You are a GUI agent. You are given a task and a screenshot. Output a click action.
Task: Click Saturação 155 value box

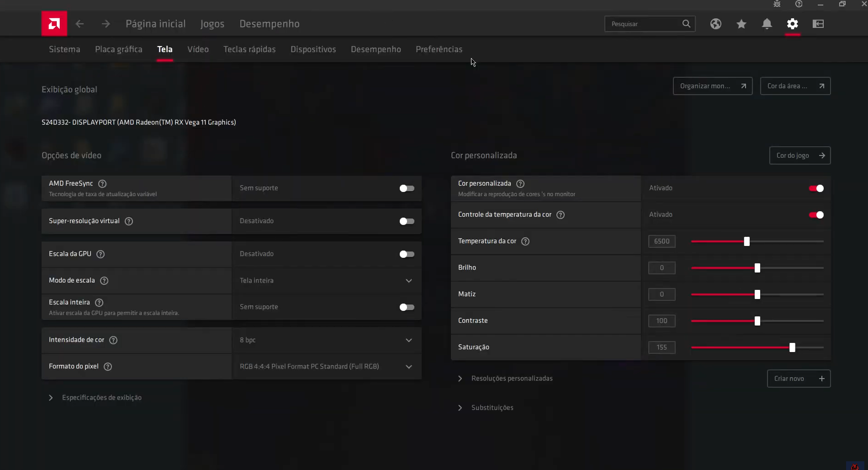coord(662,347)
